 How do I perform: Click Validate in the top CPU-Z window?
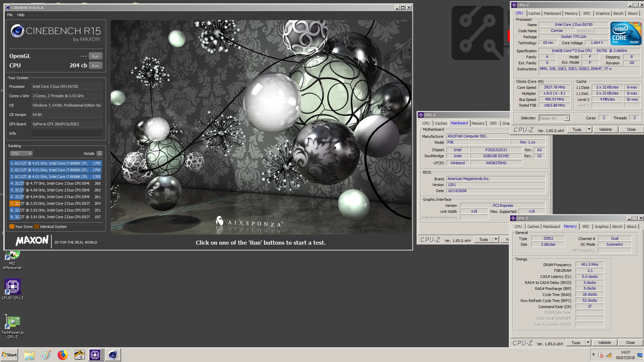605,129
